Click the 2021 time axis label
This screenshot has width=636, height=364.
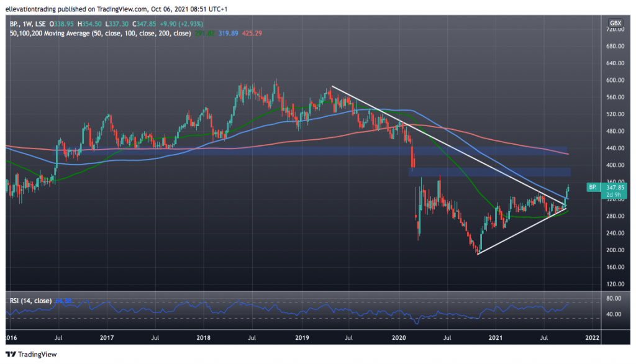click(495, 338)
